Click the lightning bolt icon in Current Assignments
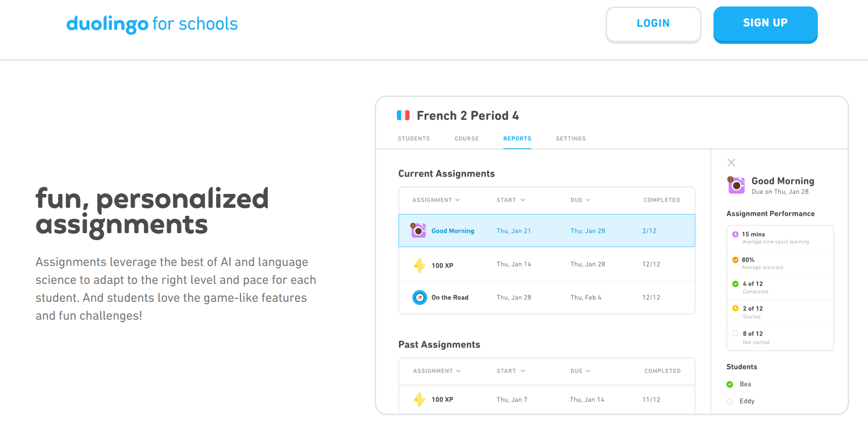868x441 pixels. point(419,265)
